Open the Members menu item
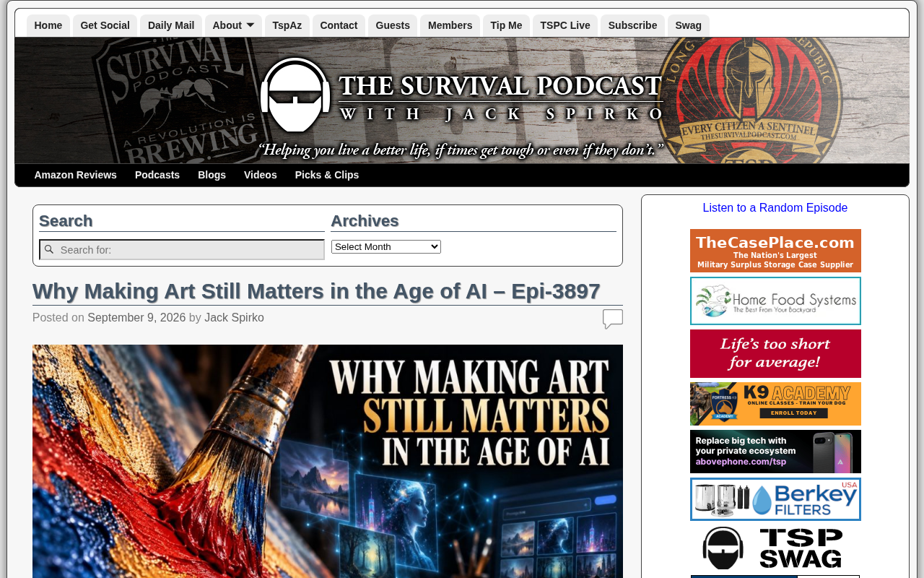Screen dimensions: 924x578 [450, 25]
